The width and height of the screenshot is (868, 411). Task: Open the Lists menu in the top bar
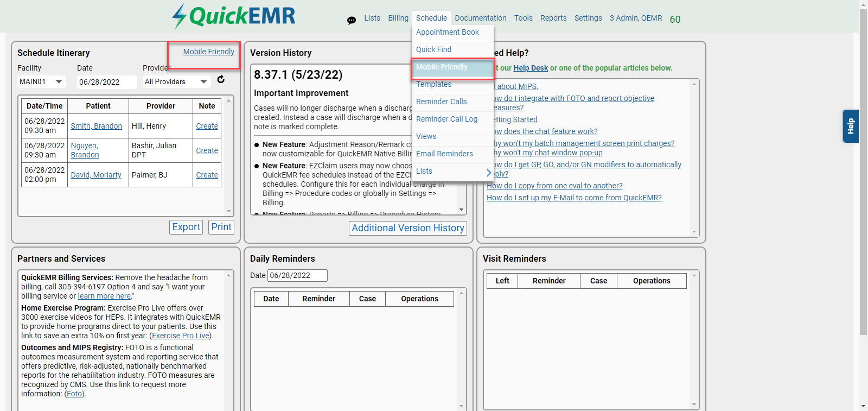pos(372,18)
